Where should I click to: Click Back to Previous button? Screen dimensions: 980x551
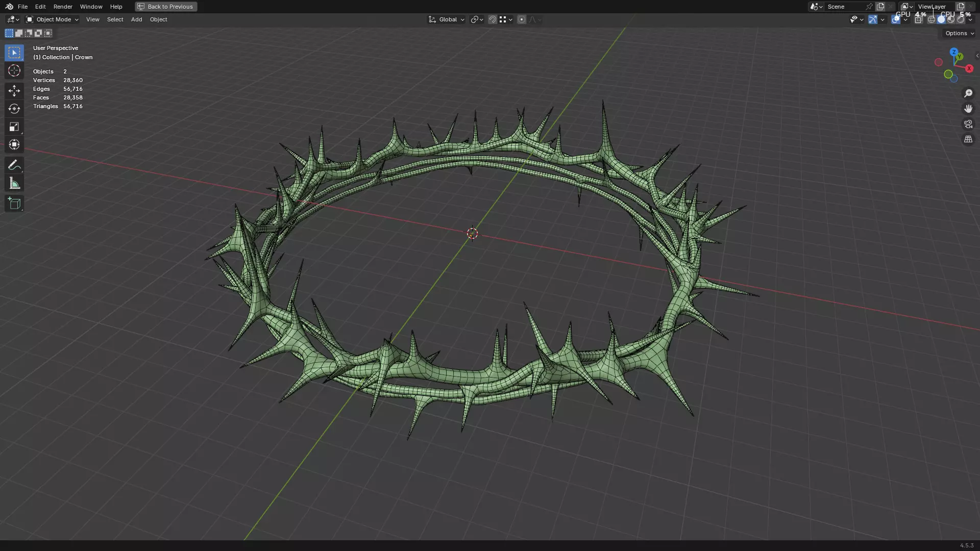click(x=166, y=7)
